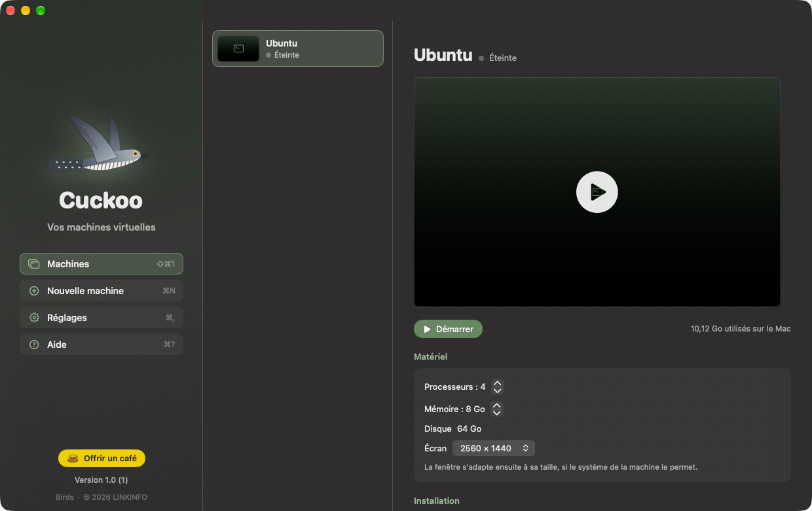Click the Ubuntu title heading
The width and height of the screenshot is (812, 511).
[443, 55]
